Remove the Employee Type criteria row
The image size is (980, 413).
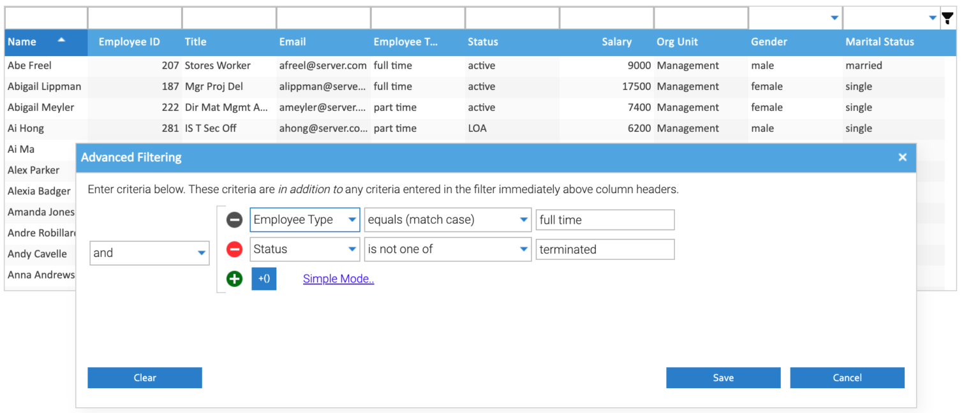[x=234, y=220]
